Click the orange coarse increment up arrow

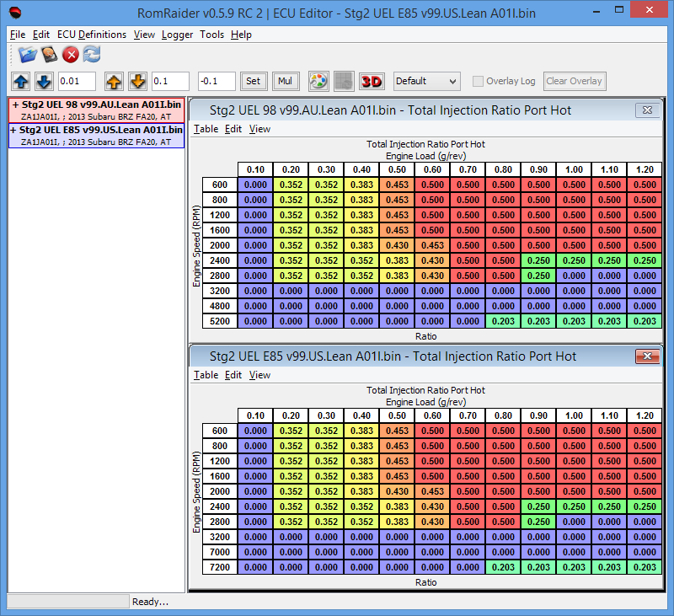click(115, 82)
